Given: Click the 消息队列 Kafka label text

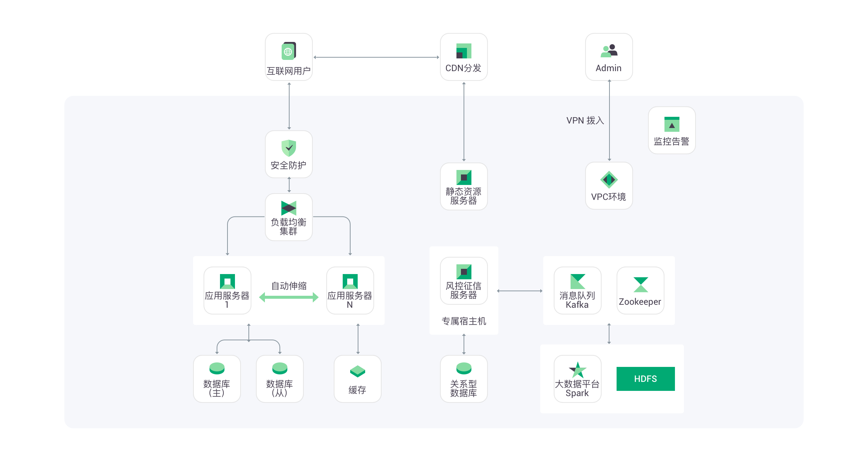Looking at the screenshot, I should tap(577, 300).
